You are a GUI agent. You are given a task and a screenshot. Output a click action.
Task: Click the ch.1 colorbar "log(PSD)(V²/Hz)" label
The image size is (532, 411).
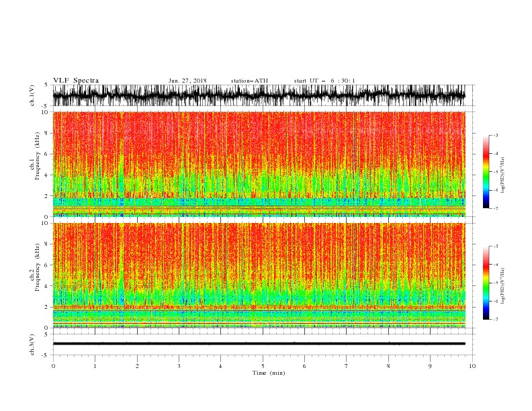tap(503, 175)
